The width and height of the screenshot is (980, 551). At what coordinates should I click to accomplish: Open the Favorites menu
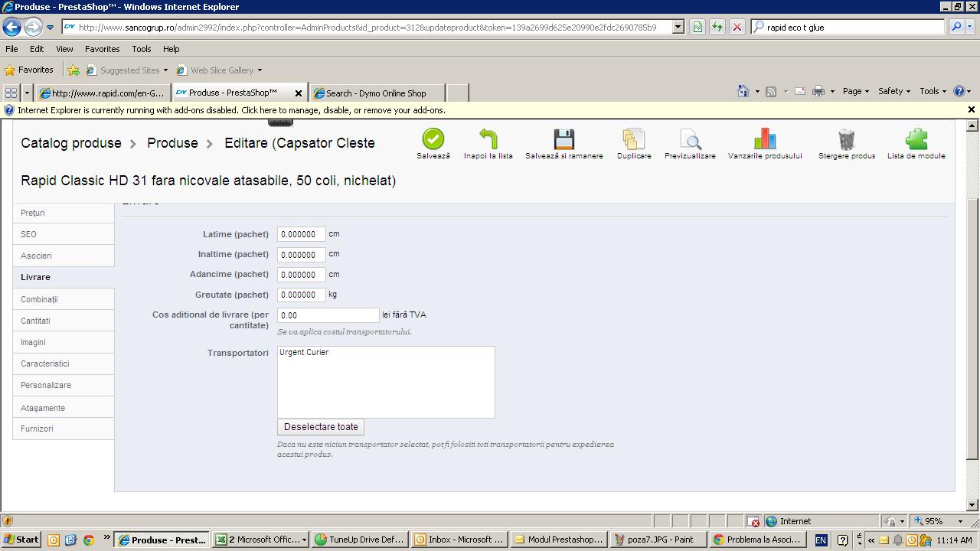[102, 48]
